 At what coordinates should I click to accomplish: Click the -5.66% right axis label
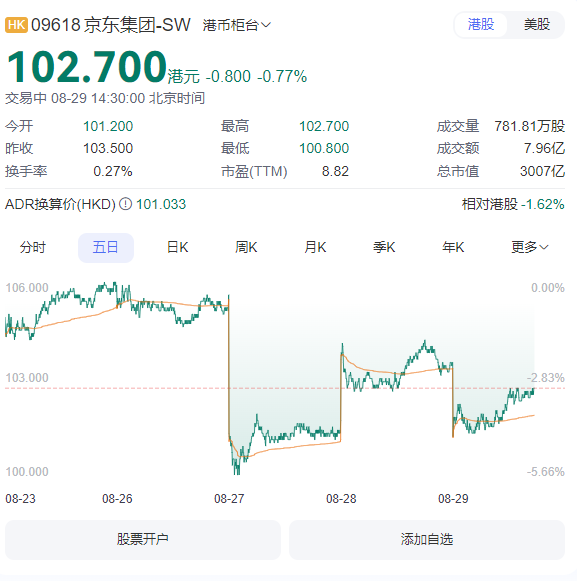click(546, 472)
